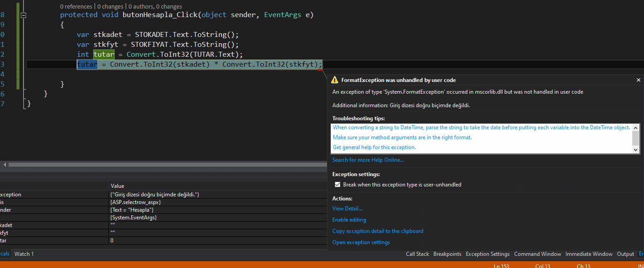Click the Enable editing link
This screenshot has height=268, width=644.
[x=349, y=220]
